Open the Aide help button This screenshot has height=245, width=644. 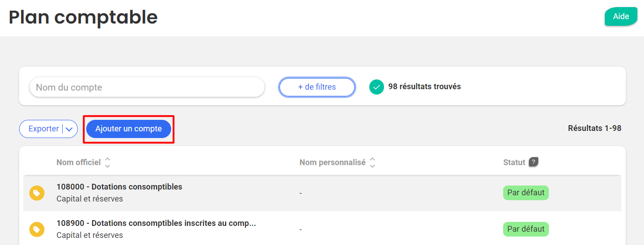621,16
